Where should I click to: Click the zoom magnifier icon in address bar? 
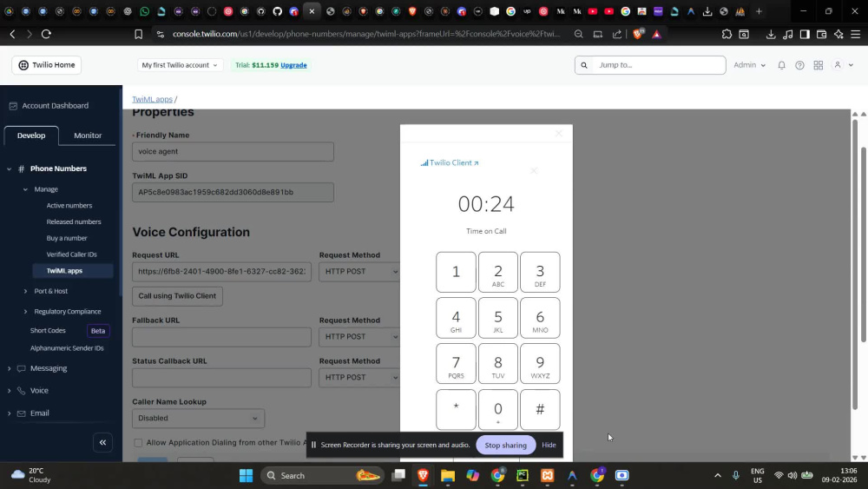click(x=578, y=35)
